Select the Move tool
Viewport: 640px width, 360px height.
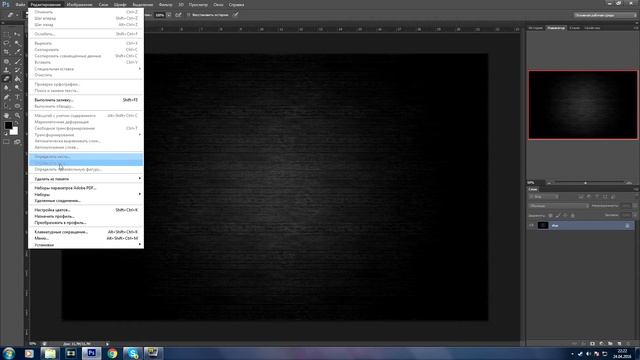17,34
